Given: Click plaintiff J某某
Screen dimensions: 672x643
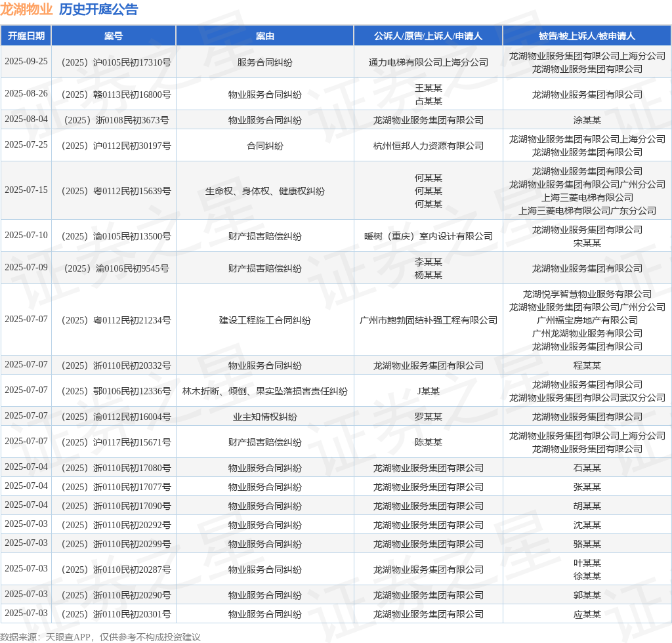Looking at the screenshot, I should pyautogui.click(x=428, y=391).
